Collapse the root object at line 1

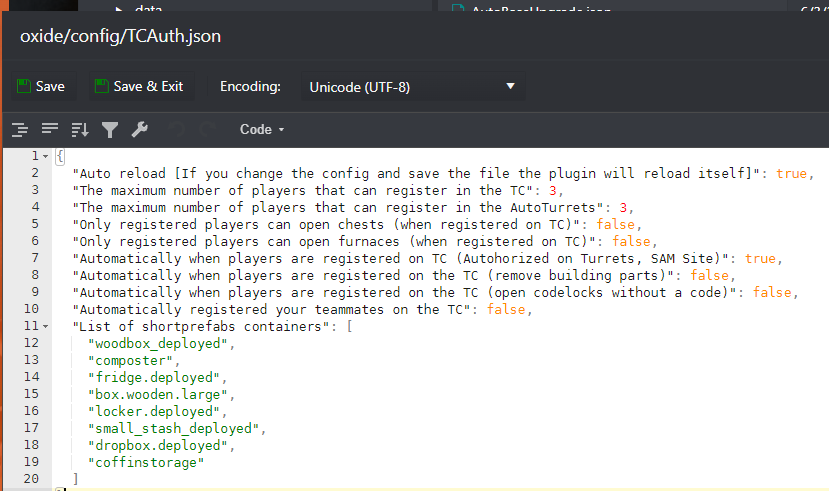pos(46,156)
